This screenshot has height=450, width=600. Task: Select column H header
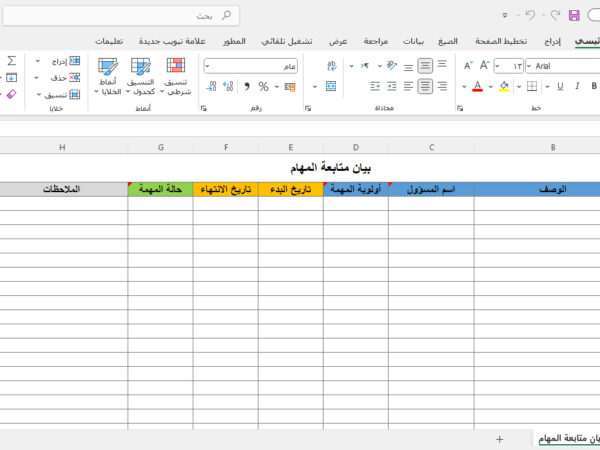point(62,147)
